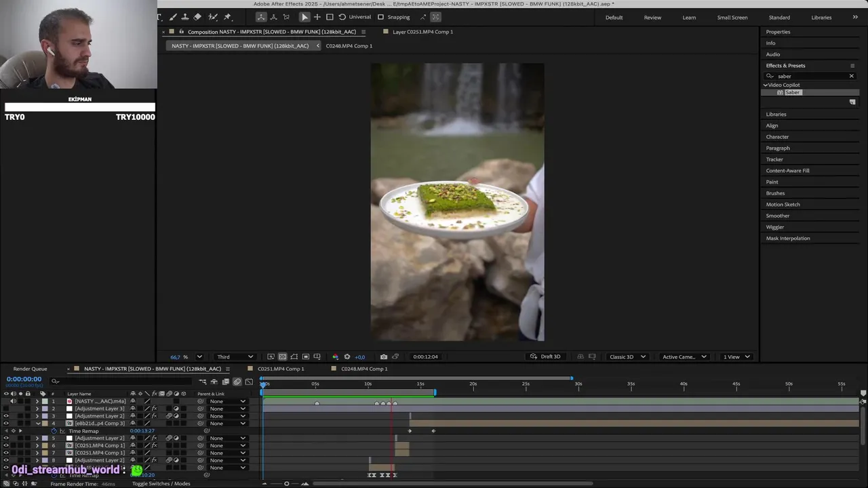Open the Tracker panel
The height and width of the screenshot is (488, 868).
click(774, 159)
